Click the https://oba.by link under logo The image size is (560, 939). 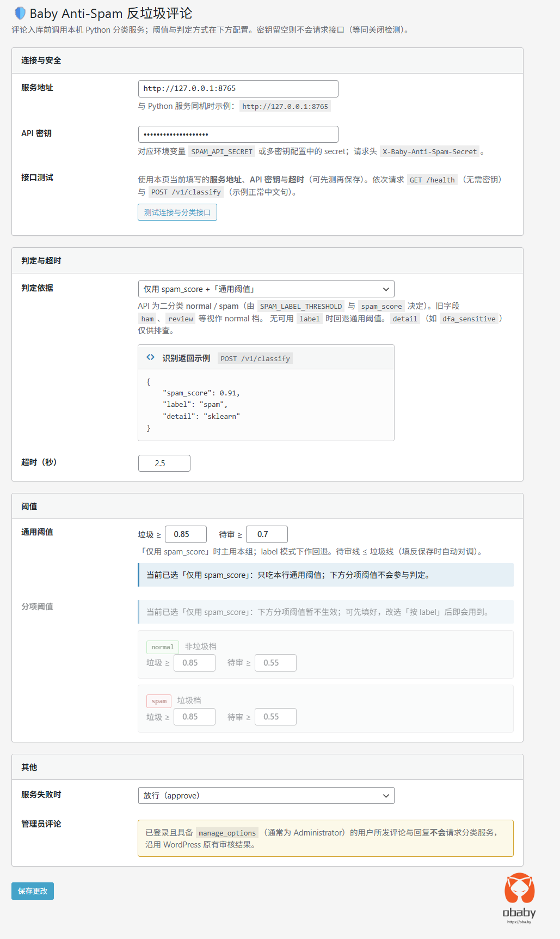click(x=519, y=922)
